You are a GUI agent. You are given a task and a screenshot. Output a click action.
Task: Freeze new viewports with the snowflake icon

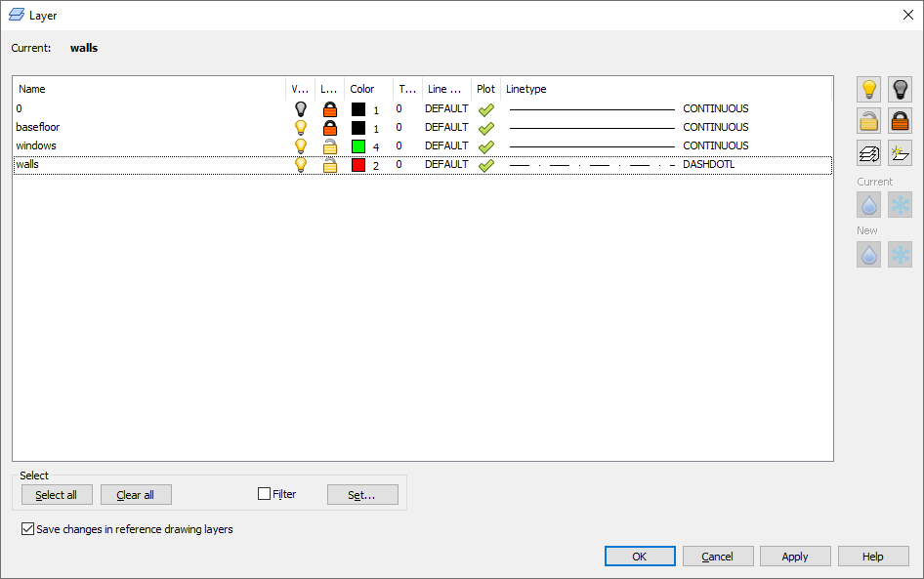(900, 254)
